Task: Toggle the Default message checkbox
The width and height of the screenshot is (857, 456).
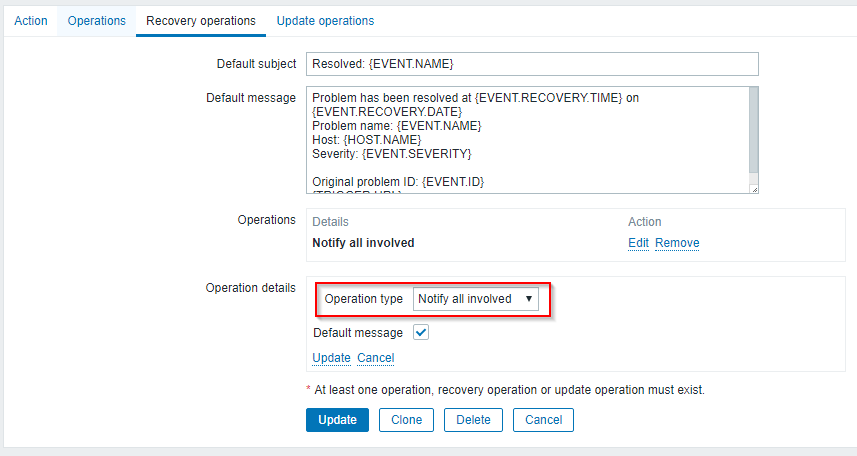Action: 421,333
